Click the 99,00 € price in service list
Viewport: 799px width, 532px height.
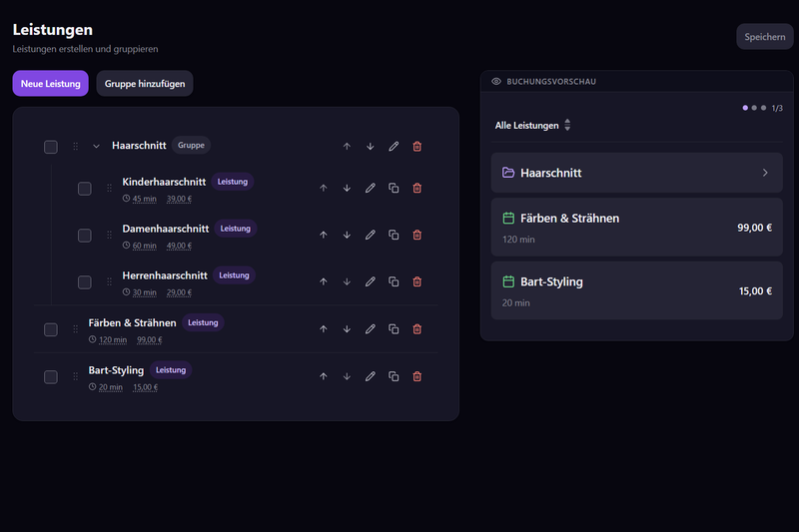click(149, 340)
